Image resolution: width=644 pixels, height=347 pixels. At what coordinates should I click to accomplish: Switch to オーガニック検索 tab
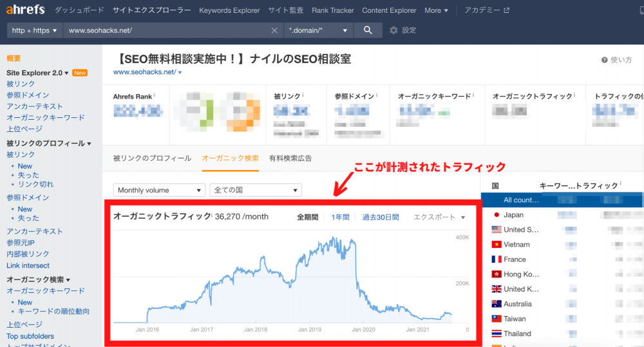tap(230, 158)
